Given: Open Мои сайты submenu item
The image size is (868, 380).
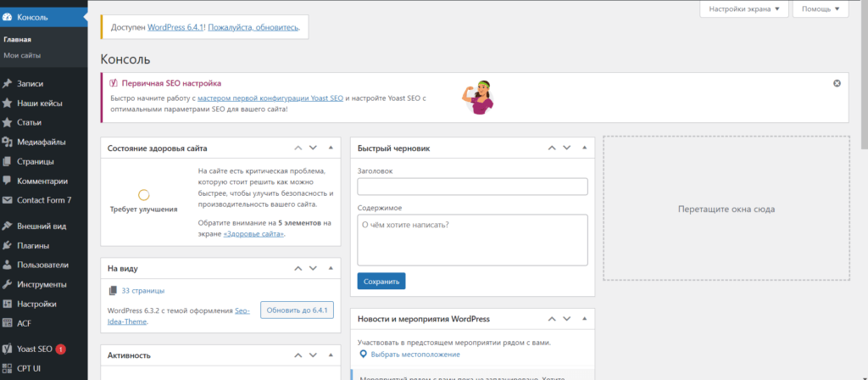Looking at the screenshot, I should pyautogui.click(x=22, y=55).
